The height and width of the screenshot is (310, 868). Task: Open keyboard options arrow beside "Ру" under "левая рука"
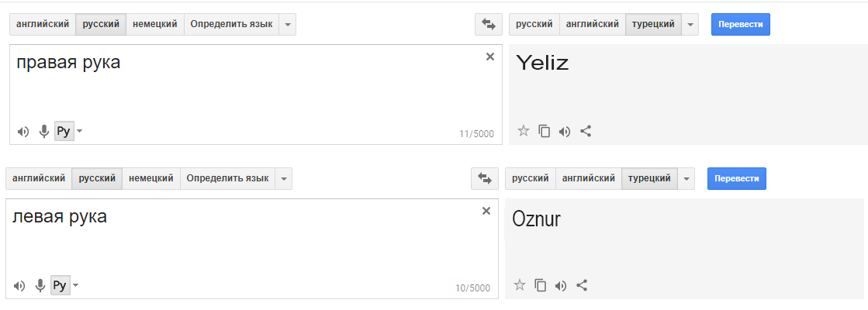pyautogui.click(x=75, y=286)
